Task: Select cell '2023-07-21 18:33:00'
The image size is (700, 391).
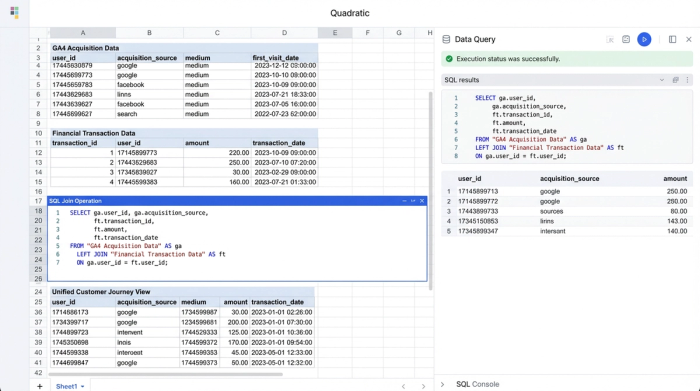Action: pyautogui.click(x=284, y=94)
